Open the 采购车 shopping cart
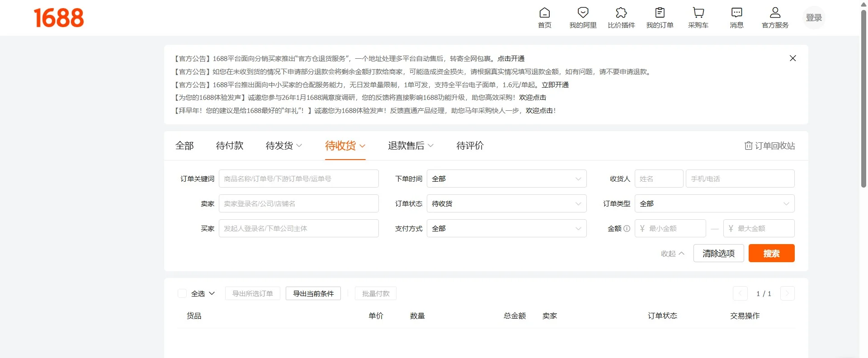 pyautogui.click(x=698, y=13)
